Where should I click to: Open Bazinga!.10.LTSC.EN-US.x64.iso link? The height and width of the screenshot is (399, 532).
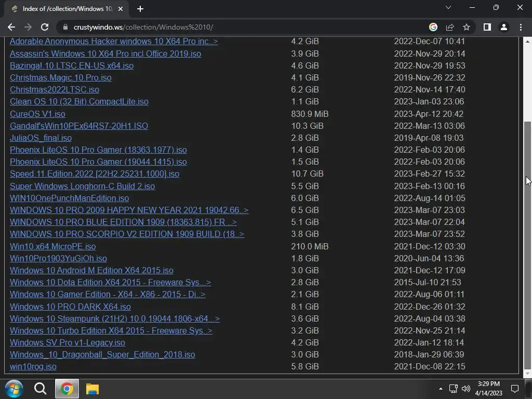72,65
